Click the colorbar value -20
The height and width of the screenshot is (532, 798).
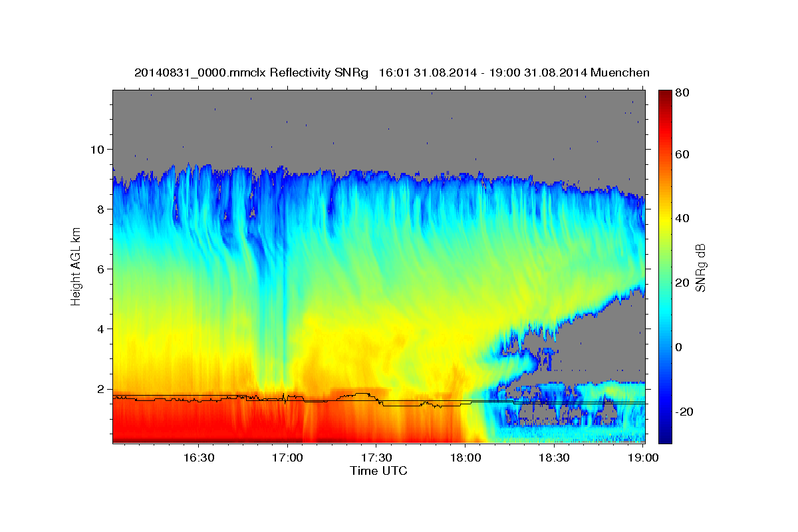pyautogui.click(x=684, y=412)
